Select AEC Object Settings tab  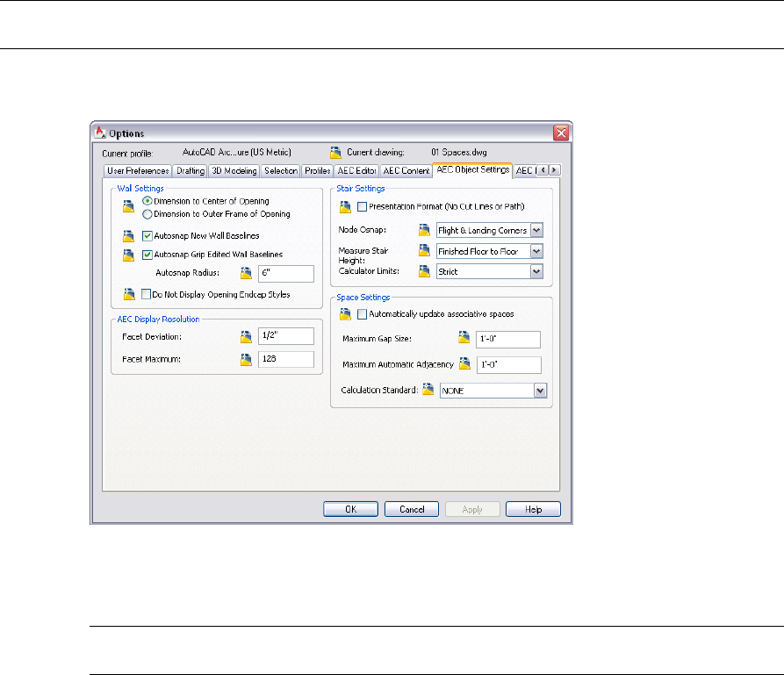click(472, 170)
